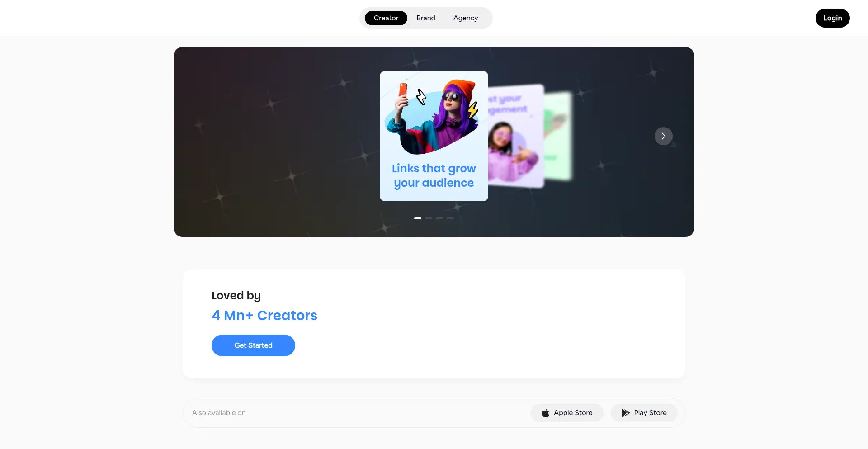868x449 pixels.
Task: Switch to the Brand tab
Action: click(426, 18)
